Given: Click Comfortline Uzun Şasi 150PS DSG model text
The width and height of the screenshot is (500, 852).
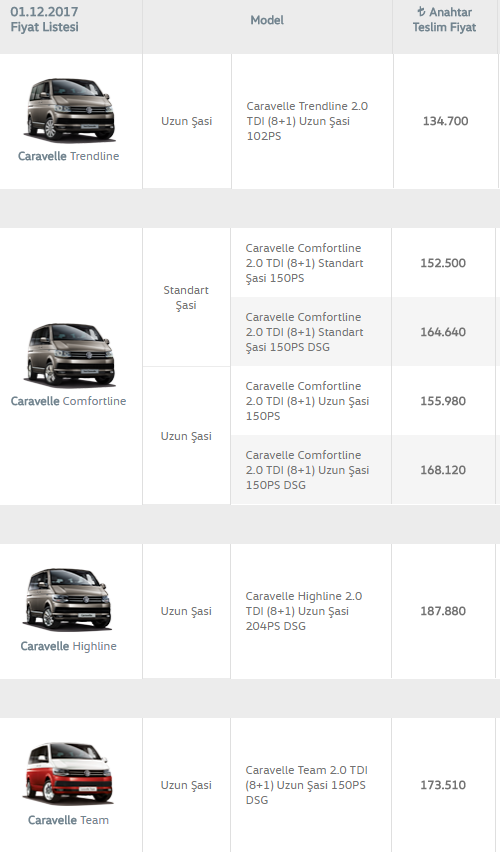Looking at the screenshot, I should coord(307,470).
